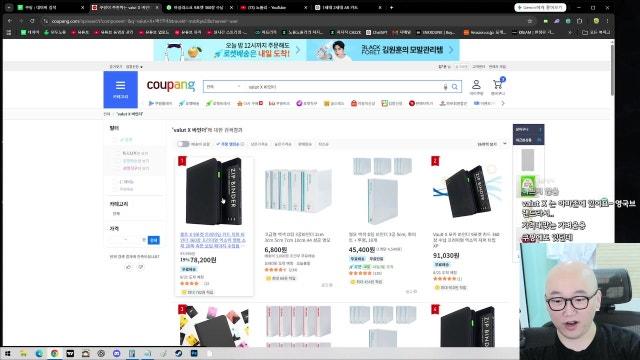The image size is (640, 360).
Task: Check the first checkbox under the filter heading
Action: [x=117, y=140]
